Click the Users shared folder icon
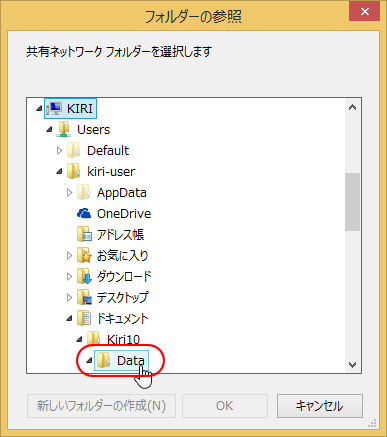Viewport: 387px width, 437px height. 63,129
